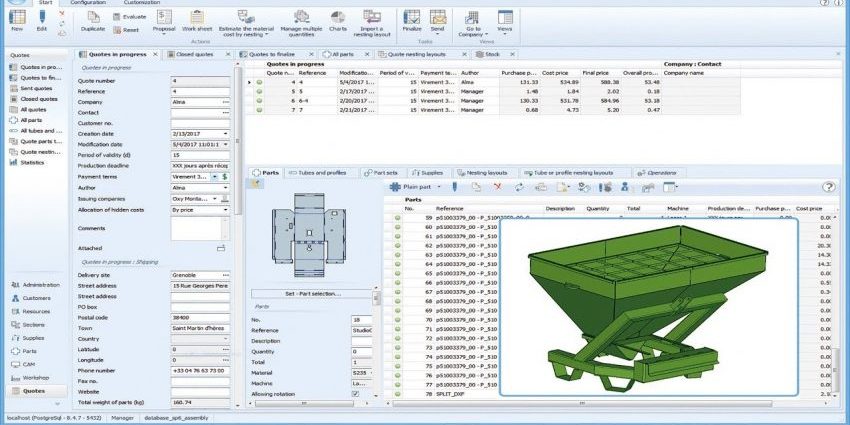Open help with the question mark icon
The width and height of the screenshot is (850, 425).
click(827, 187)
